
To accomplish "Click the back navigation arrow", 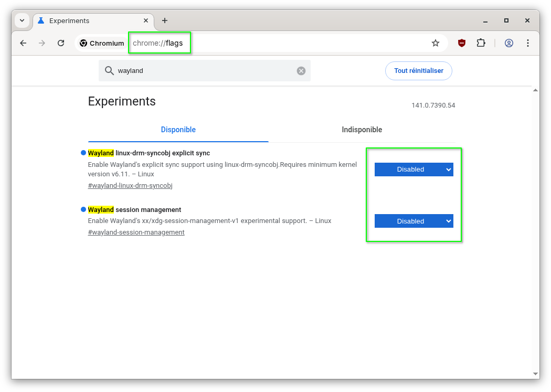I will [23, 43].
